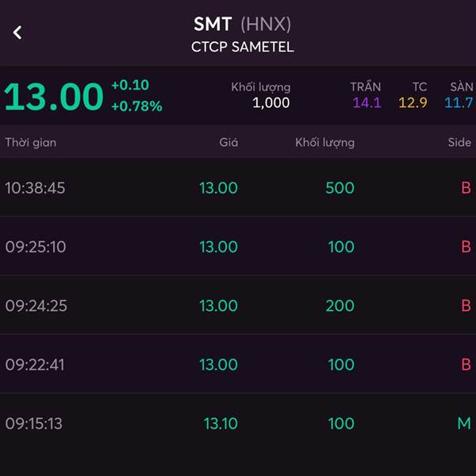Click the +0.10 price change value
Screen dimensions: 476x476
point(130,85)
